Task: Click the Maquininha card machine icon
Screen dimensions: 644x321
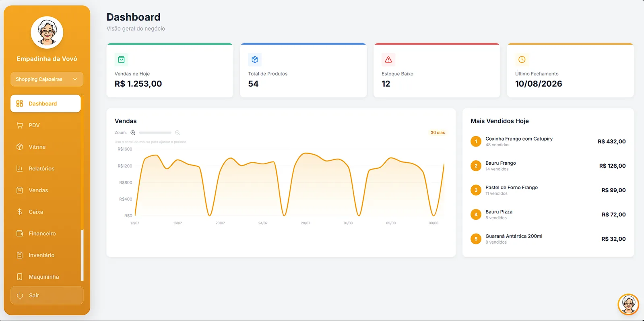Action: click(x=20, y=277)
